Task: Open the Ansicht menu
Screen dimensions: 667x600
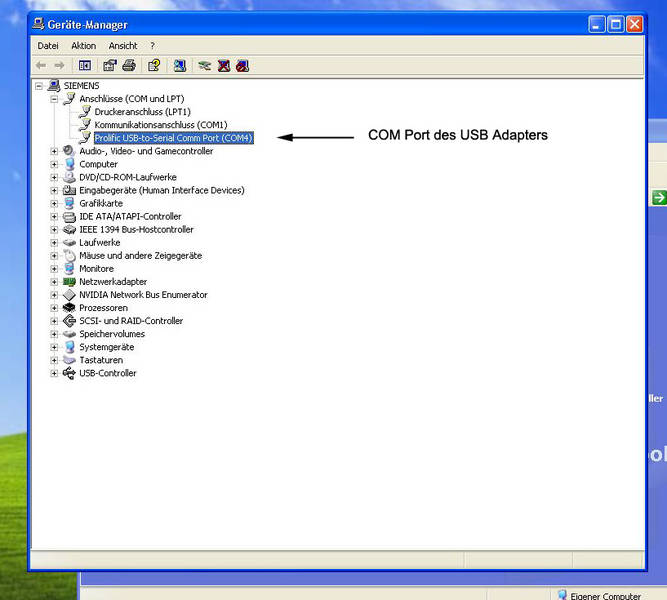Action: tap(123, 46)
